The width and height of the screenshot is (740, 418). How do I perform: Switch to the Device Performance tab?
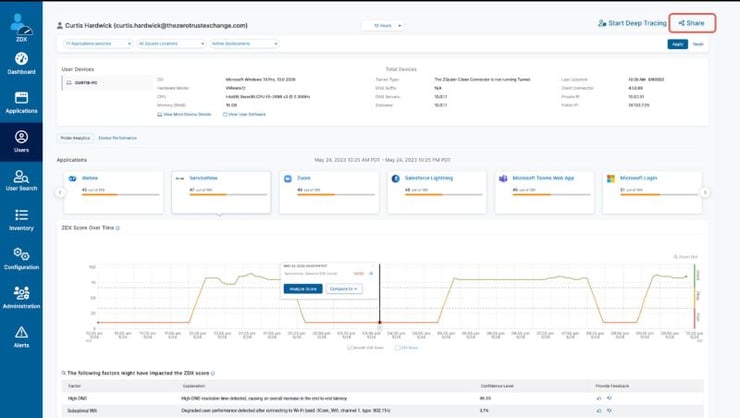pos(118,138)
